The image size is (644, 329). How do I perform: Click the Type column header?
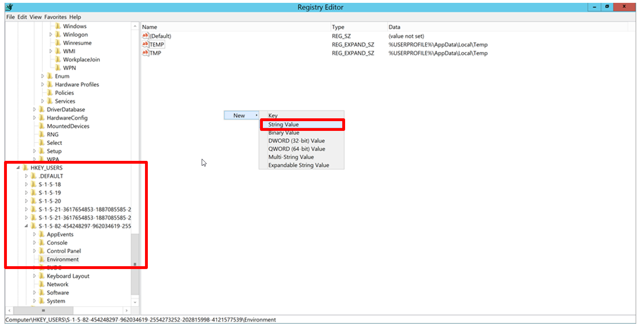click(358, 27)
